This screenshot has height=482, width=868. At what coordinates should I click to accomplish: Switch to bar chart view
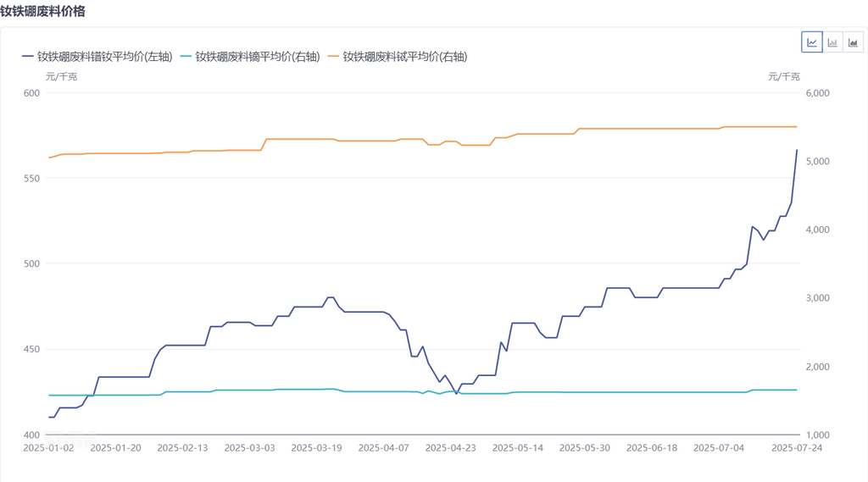833,42
